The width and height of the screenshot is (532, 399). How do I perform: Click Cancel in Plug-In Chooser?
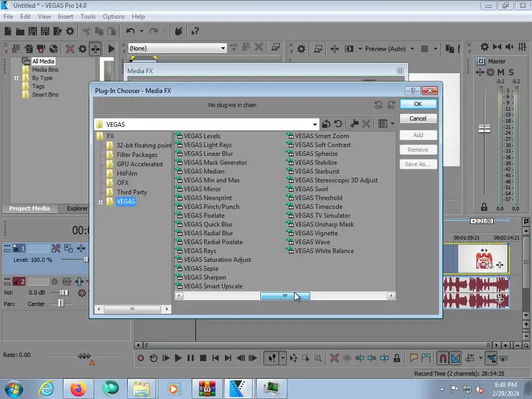[418, 118]
